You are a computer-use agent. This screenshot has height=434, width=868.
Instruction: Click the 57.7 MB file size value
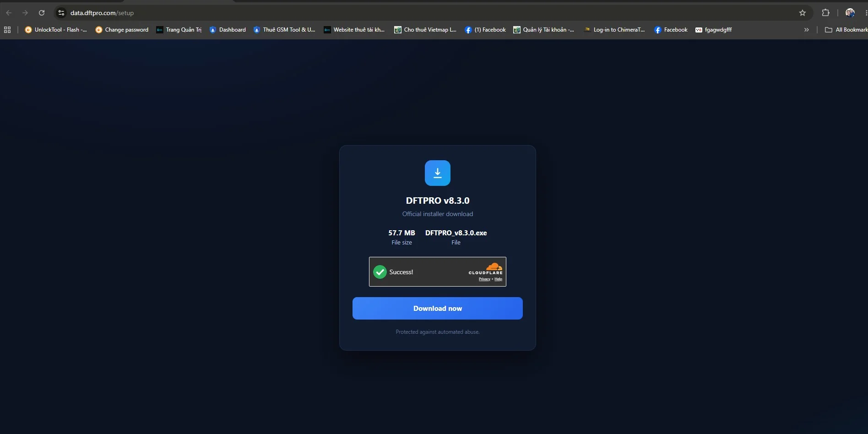[x=401, y=233]
